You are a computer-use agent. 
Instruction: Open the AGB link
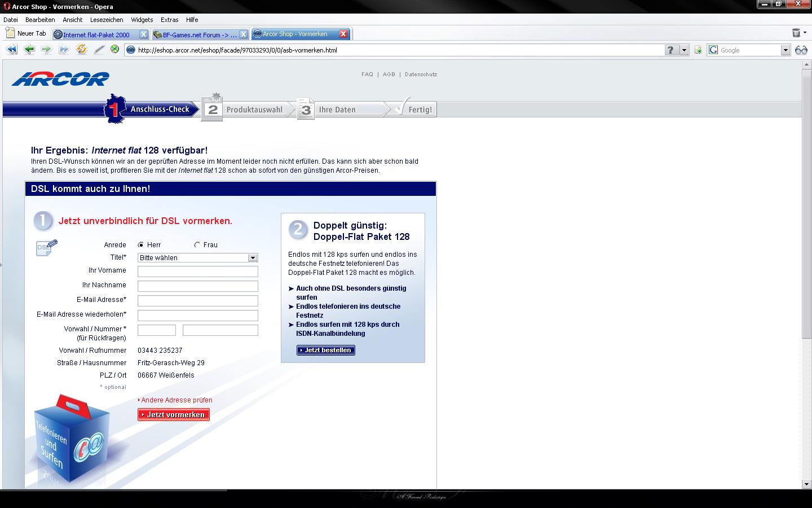[389, 75]
